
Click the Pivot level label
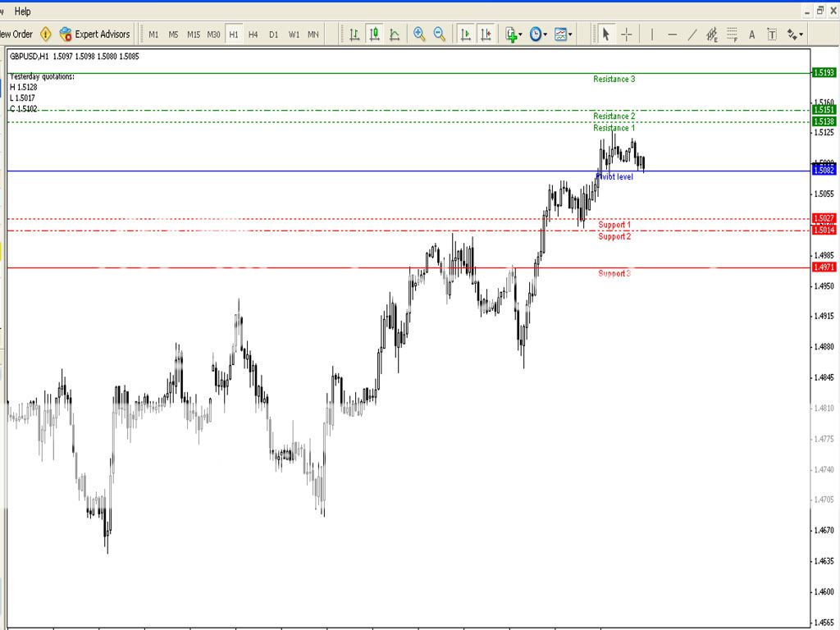[x=614, y=177]
